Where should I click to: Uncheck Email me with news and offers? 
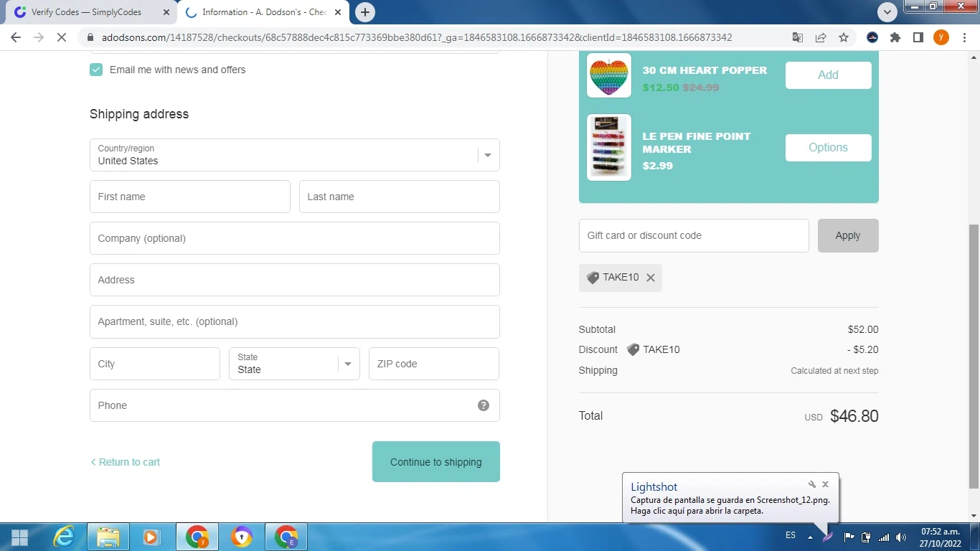click(x=96, y=70)
